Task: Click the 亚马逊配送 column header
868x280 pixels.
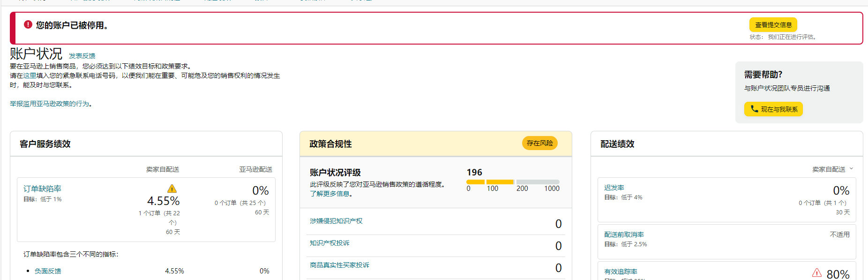Action: (255, 169)
